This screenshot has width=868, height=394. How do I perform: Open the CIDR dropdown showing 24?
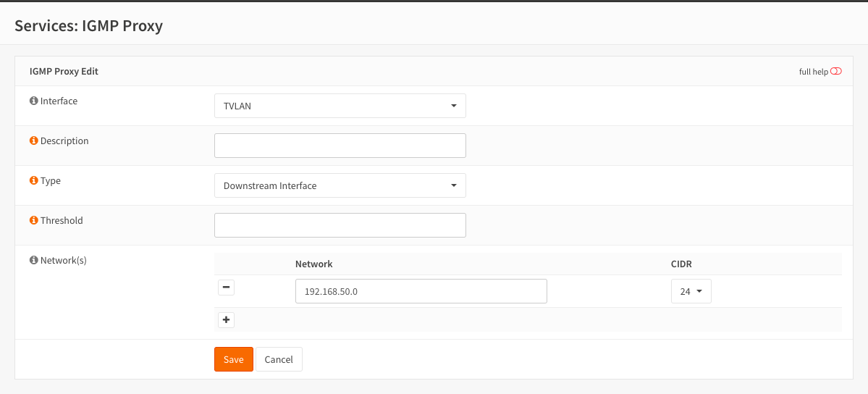(x=691, y=291)
